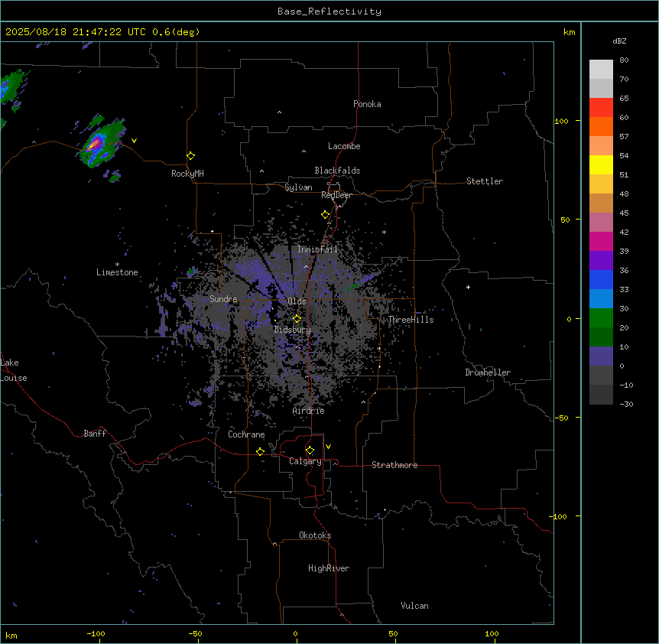Click the yellow diamond marker near RockyMH

point(190,155)
